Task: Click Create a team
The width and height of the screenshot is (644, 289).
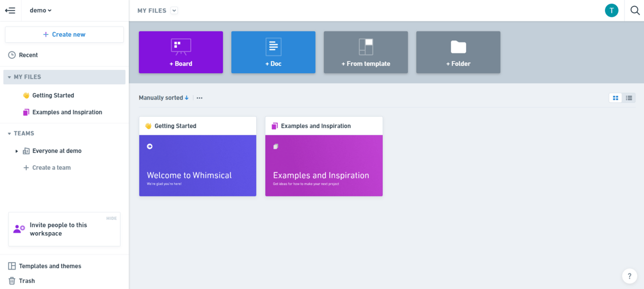Action: tap(51, 168)
